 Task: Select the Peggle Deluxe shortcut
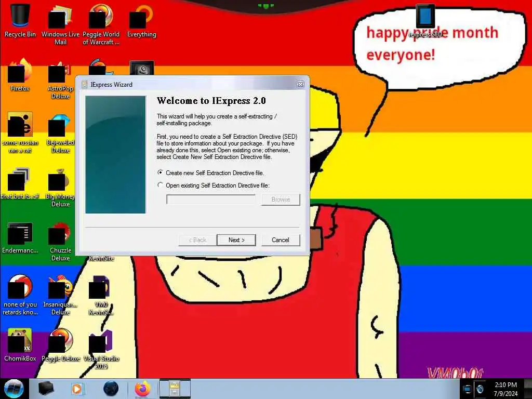click(60, 345)
